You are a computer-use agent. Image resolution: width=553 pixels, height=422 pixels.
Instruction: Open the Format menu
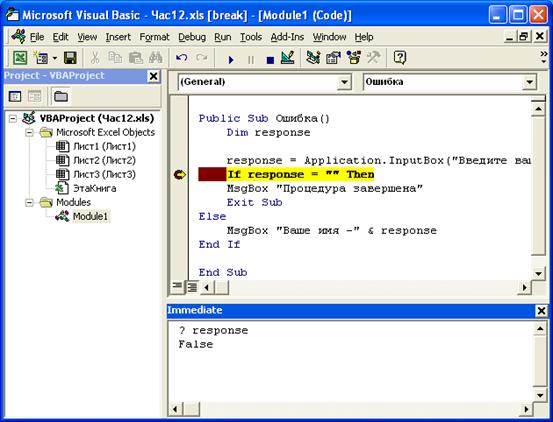[x=154, y=37]
